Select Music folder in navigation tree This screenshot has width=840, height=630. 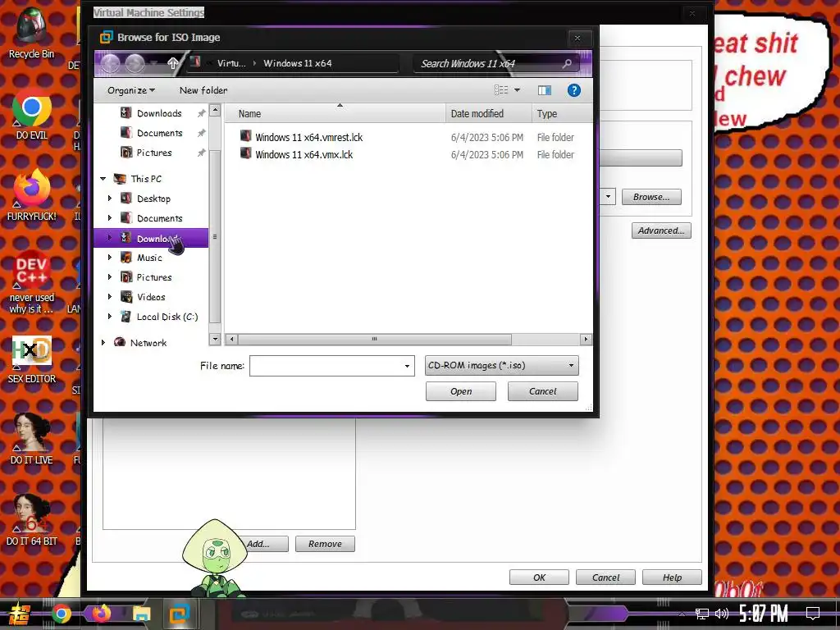[x=149, y=258]
